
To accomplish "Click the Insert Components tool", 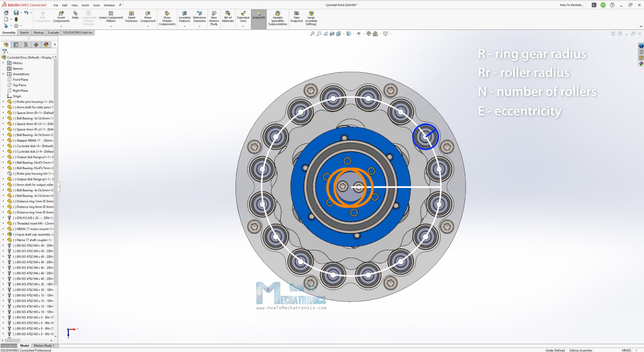I will tap(61, 17).
